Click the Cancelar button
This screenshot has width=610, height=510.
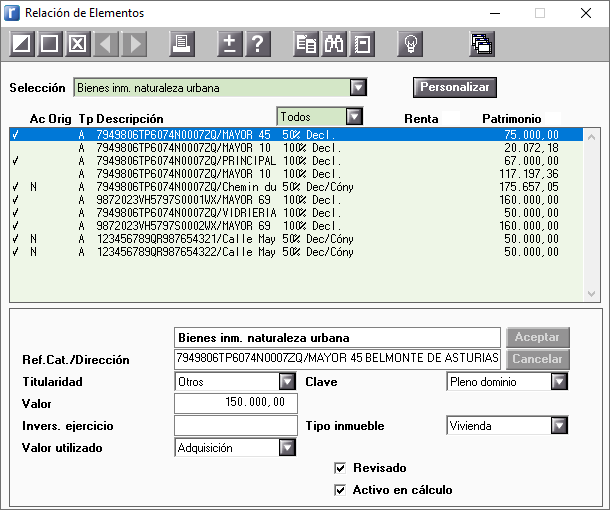[538, 359]
